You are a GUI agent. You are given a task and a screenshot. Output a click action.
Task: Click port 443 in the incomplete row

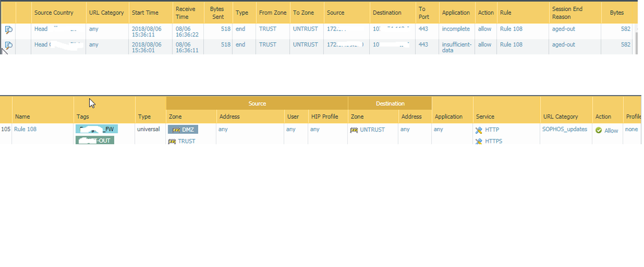[423, 29]
